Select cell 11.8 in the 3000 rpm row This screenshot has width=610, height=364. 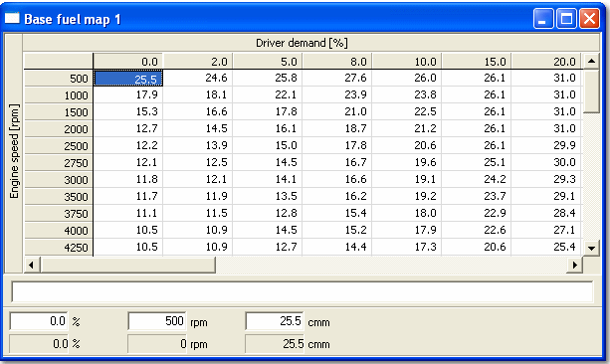point(128,179)
